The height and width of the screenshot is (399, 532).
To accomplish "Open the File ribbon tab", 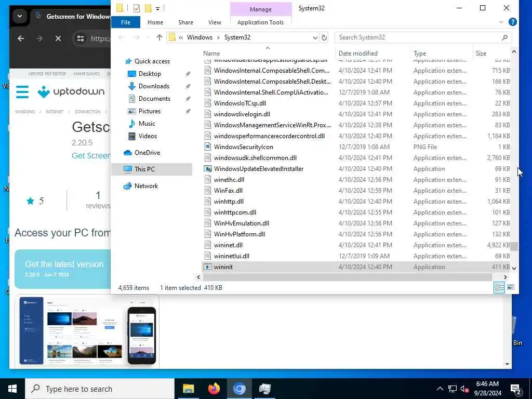I will 126,22.
